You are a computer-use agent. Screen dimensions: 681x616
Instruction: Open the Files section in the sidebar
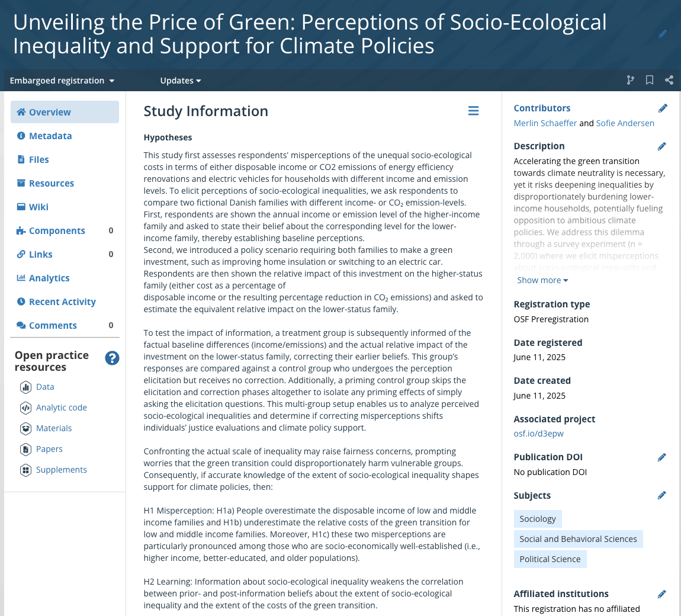pyautogui.click(x=39, y=159)
